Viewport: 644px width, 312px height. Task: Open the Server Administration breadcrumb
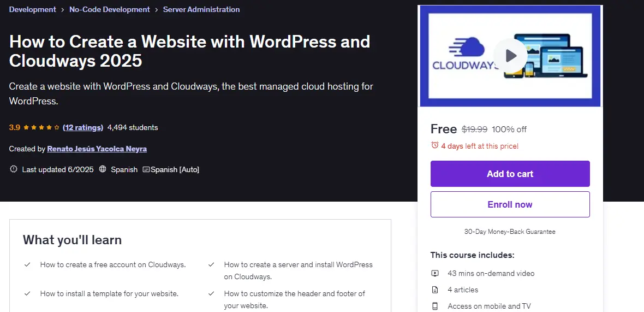click(201, 9)
